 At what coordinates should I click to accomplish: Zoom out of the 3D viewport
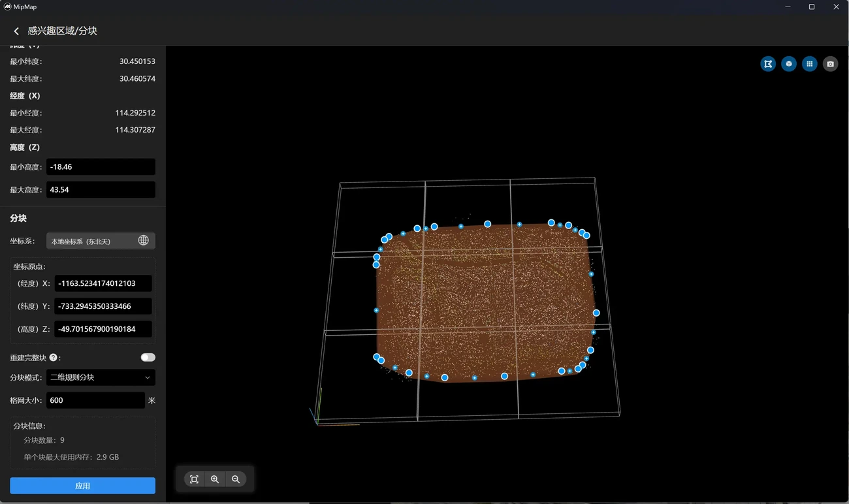coord(236,479)
